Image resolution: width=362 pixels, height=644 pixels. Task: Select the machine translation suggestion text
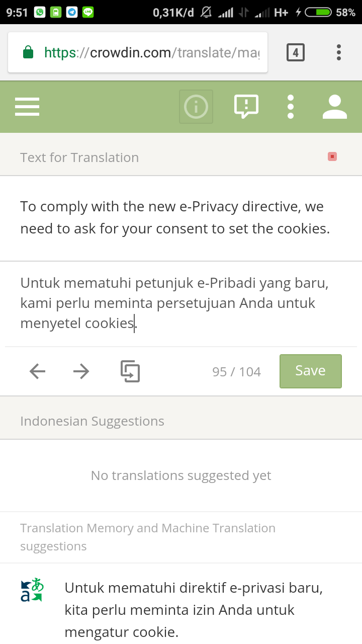point(194,610)
